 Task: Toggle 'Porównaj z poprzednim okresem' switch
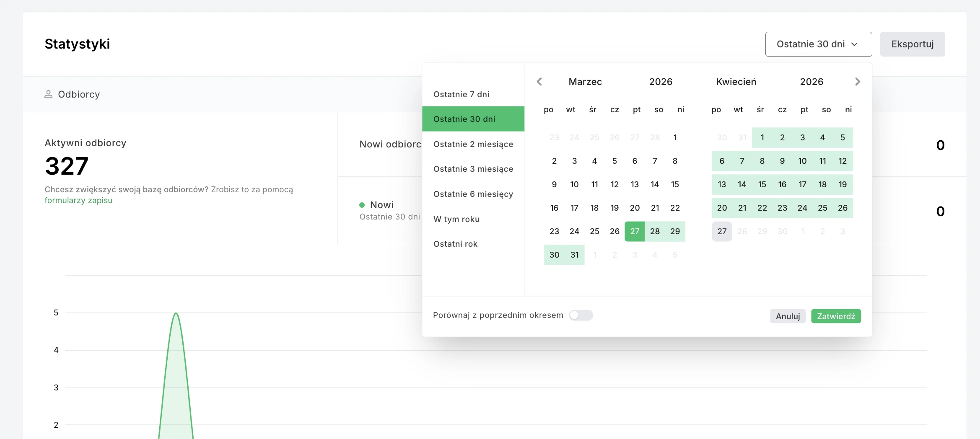[x=581, y=315]
